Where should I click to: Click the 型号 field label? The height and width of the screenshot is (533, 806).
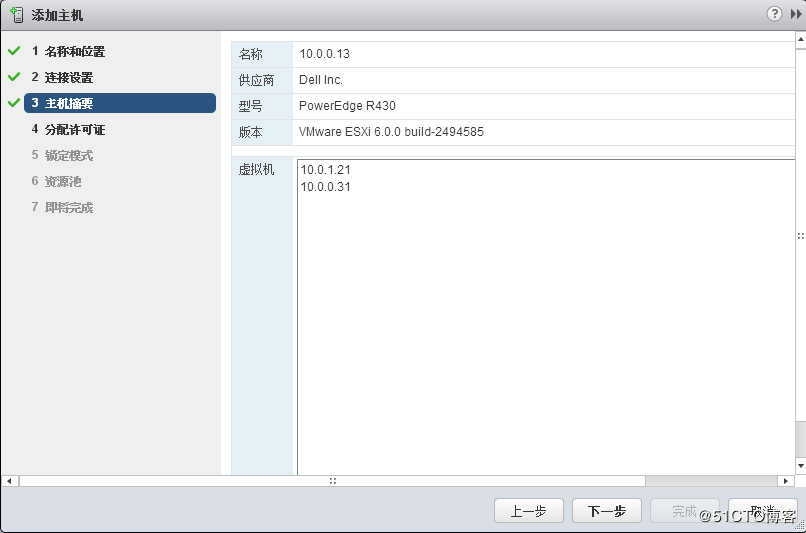pos(250,106)
